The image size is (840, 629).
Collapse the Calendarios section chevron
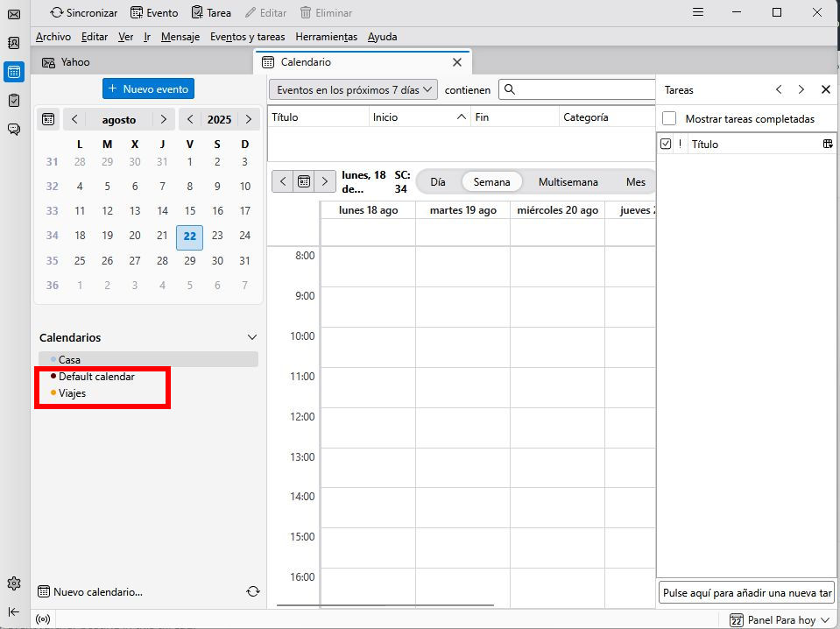point(252,337)
